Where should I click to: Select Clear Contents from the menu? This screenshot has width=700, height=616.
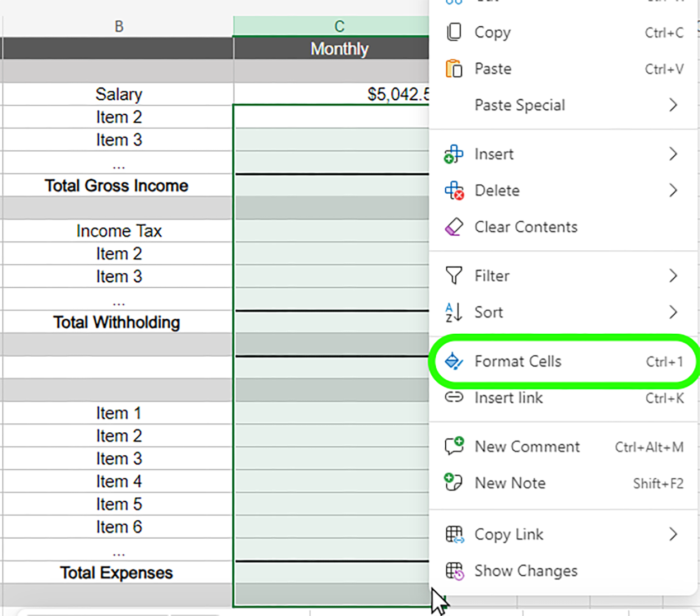525,227
